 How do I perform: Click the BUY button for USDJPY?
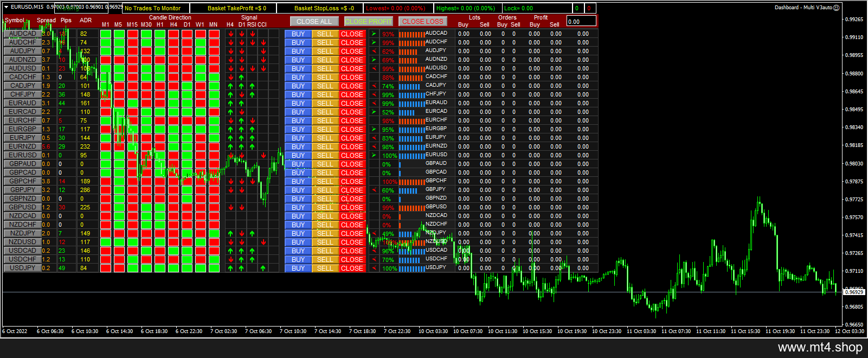click(x=298, y=268)
